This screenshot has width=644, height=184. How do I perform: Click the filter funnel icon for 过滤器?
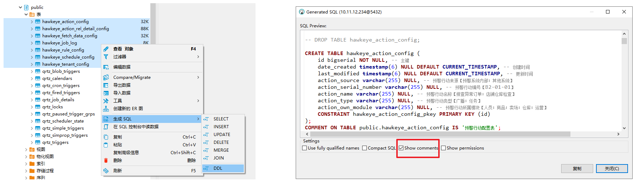pos(106,57)
